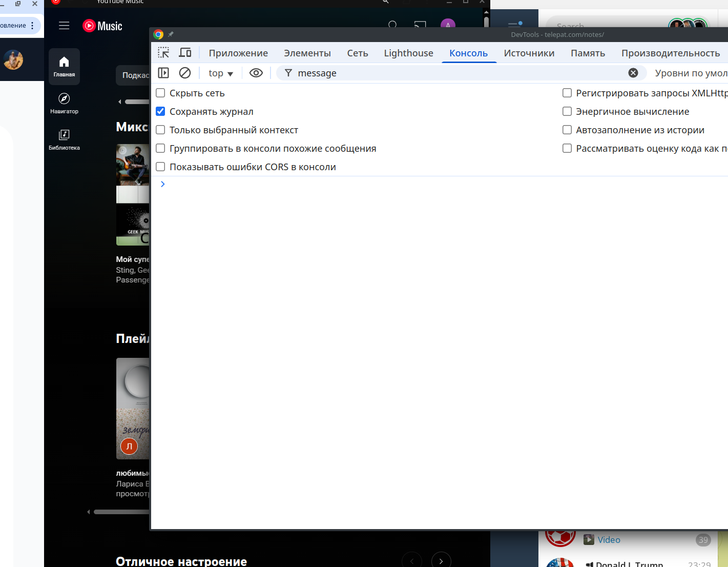Show the console sidebar panel
This screenshot has width=728, height=567.
tap(163, 73)
